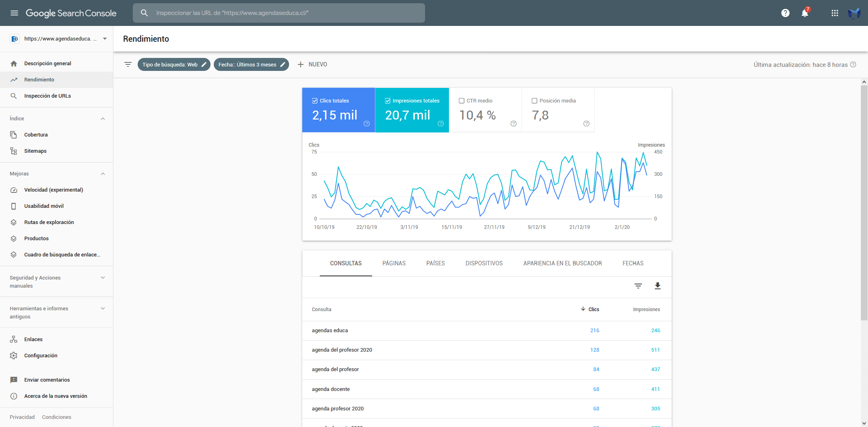
Task: Click help icon in Clics totales card
Action: pyautogui.click(x=366, y=124)
